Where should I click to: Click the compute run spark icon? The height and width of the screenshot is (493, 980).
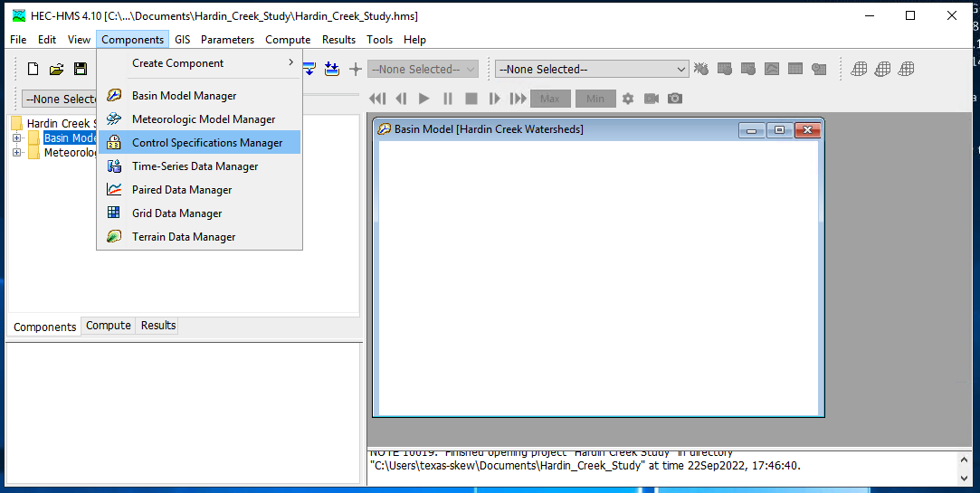coord(701,69)
